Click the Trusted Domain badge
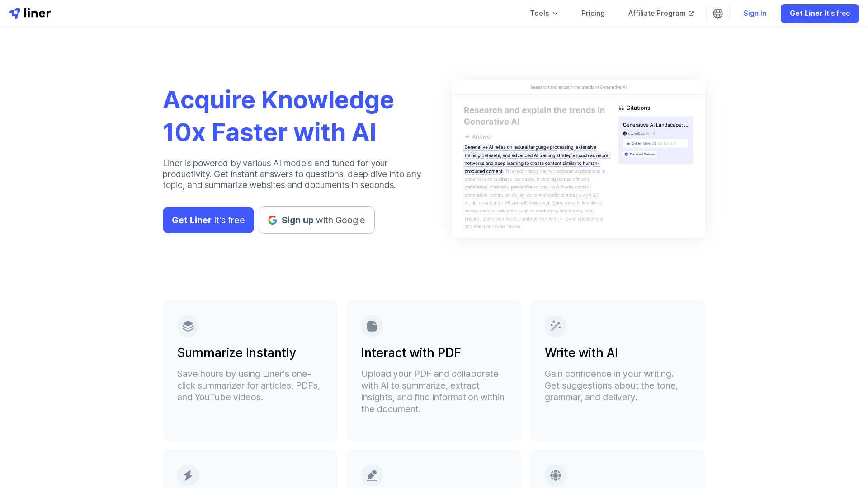The width and height of the screenshot is (868, 488). (x=640, y=154)
